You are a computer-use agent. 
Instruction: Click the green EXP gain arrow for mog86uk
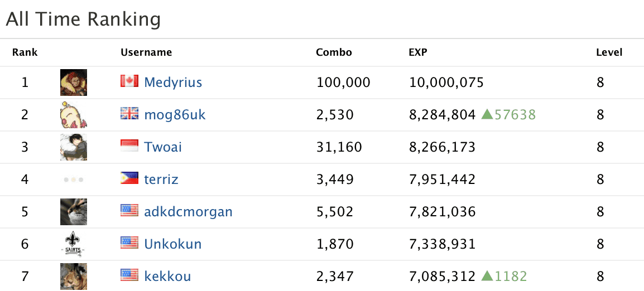click(487, 115)
